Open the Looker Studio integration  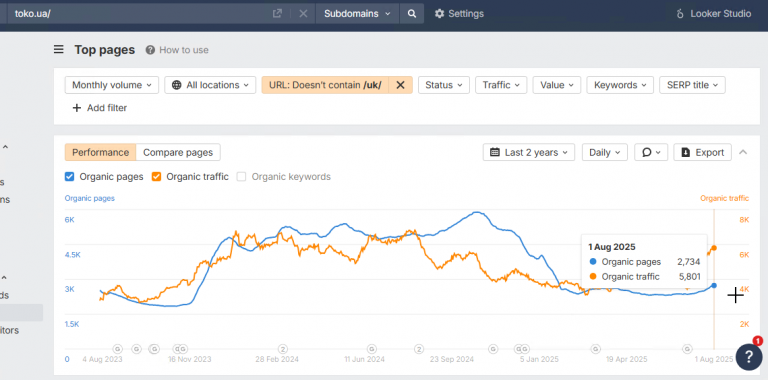point(713,14)
